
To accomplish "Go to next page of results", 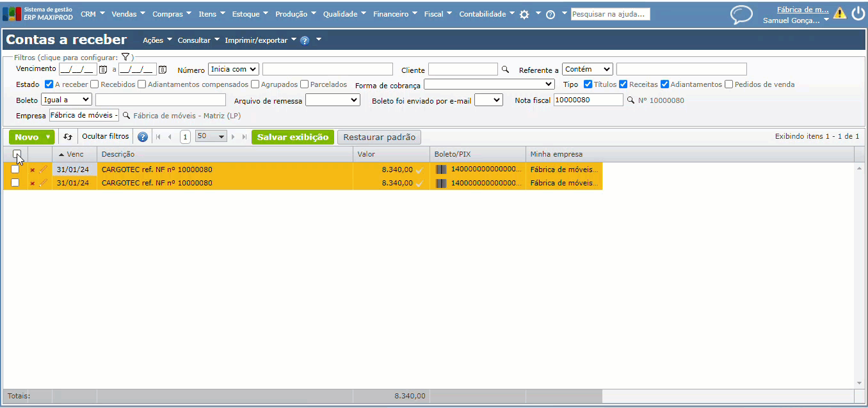I will click(233, 137).
